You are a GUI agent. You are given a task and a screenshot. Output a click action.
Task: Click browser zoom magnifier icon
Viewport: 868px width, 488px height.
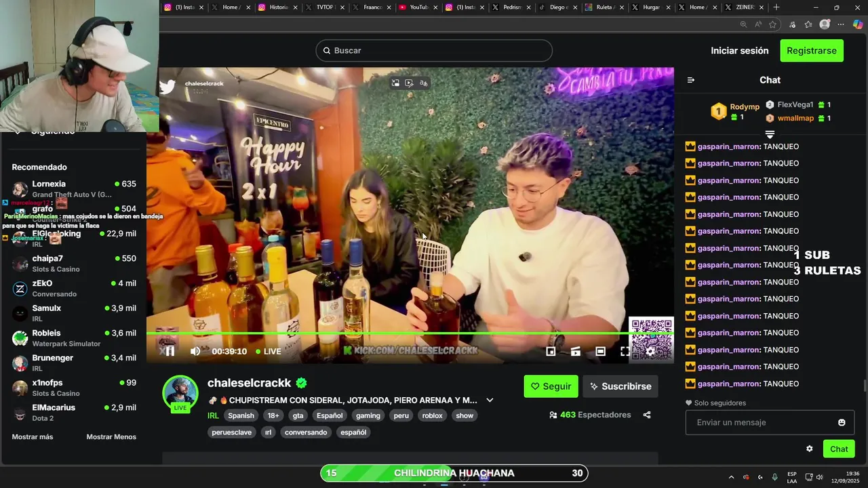[743, 24]
